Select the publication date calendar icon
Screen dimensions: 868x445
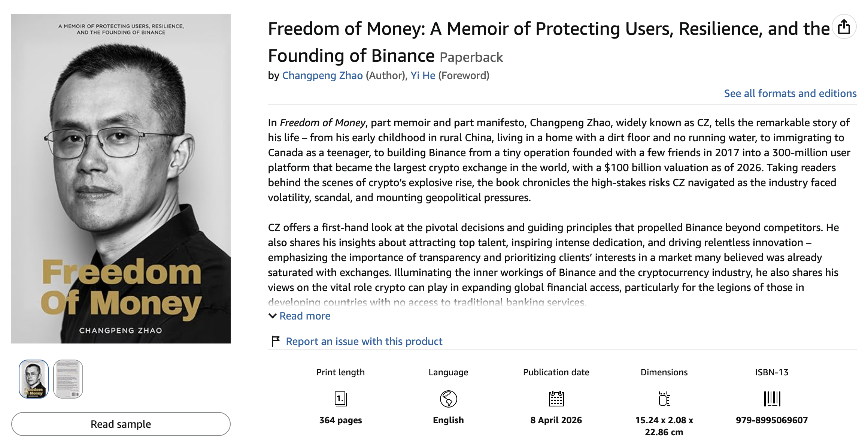tap(556, 399)
